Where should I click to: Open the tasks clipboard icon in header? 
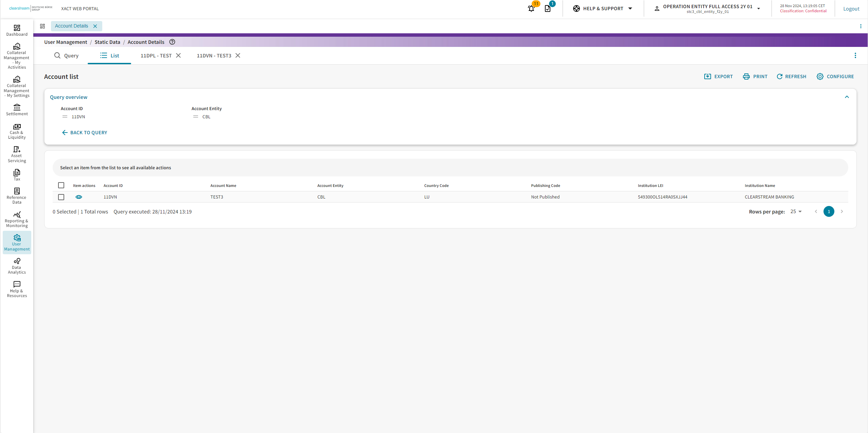[x=547, y=8]
